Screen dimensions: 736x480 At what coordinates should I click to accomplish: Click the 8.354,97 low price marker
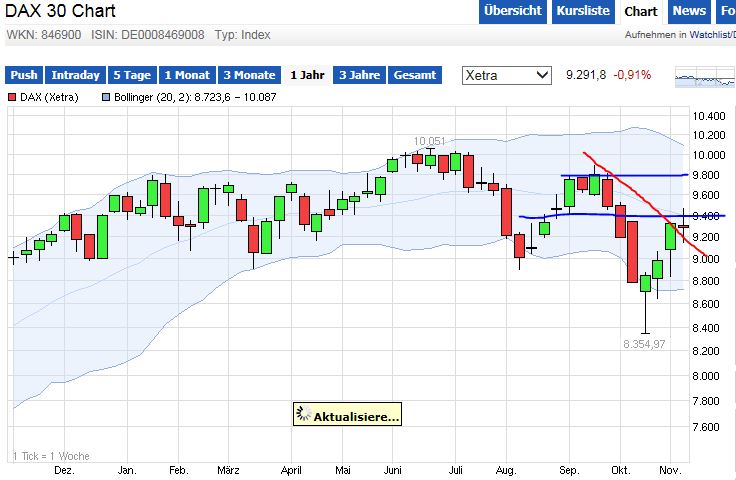coord(643,343)
